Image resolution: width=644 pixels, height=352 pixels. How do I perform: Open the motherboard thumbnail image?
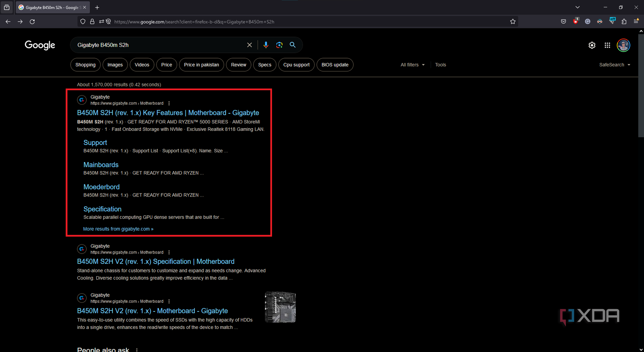tap(280, 307)
